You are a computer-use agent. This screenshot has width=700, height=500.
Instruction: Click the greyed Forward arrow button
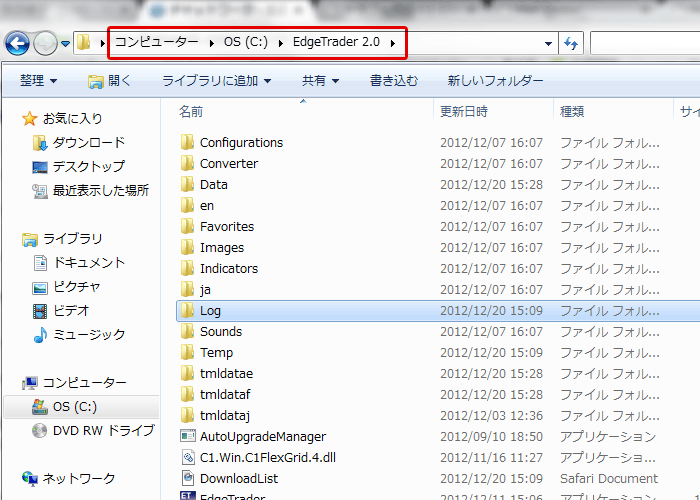(46, 43)
